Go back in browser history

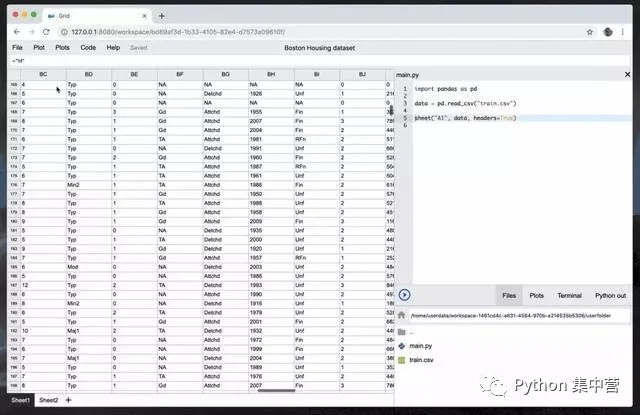(x=17, y=32)
